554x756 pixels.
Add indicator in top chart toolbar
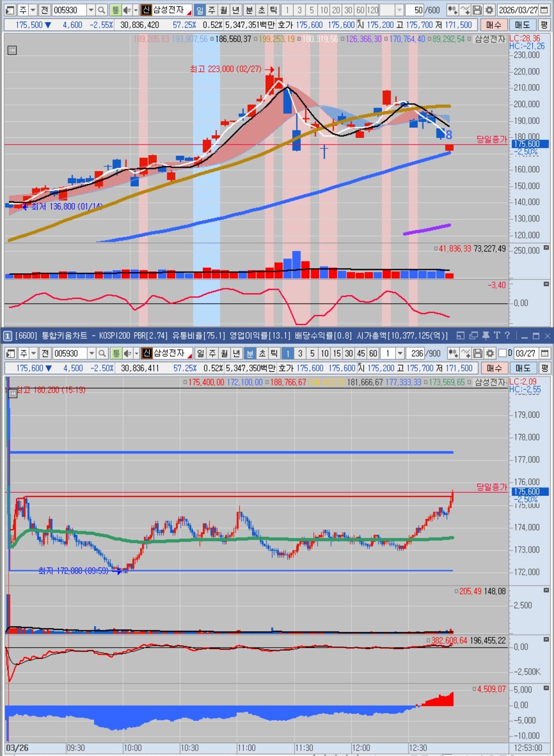[465, 10]
